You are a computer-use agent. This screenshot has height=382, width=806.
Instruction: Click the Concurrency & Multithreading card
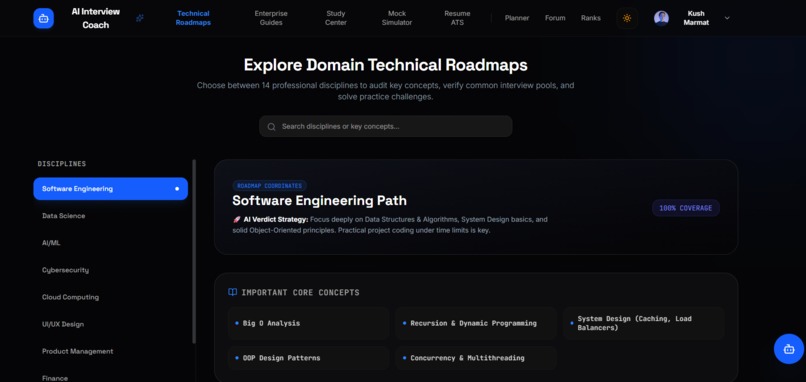pyautogui.click(x=476, y=358)
